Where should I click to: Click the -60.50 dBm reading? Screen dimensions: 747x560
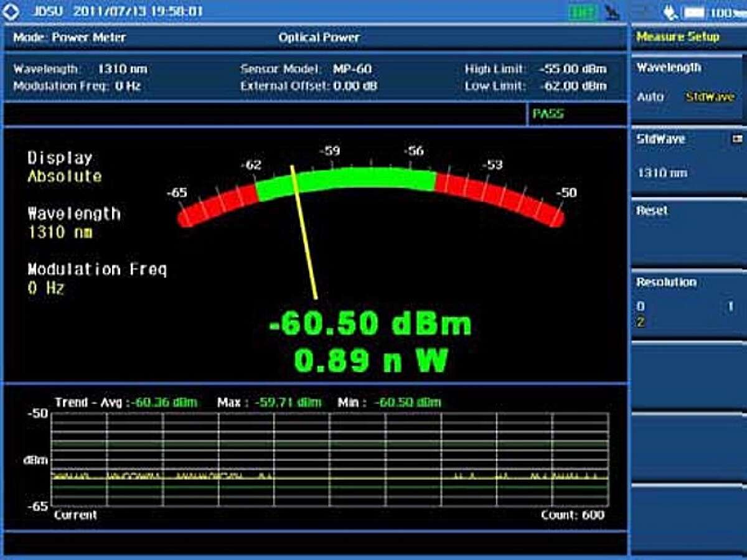371,324
